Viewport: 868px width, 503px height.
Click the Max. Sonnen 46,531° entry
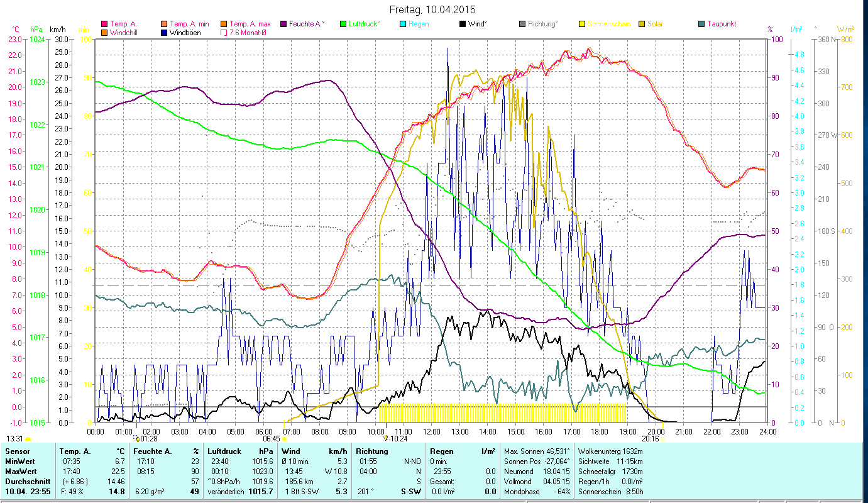pos(537,451)
